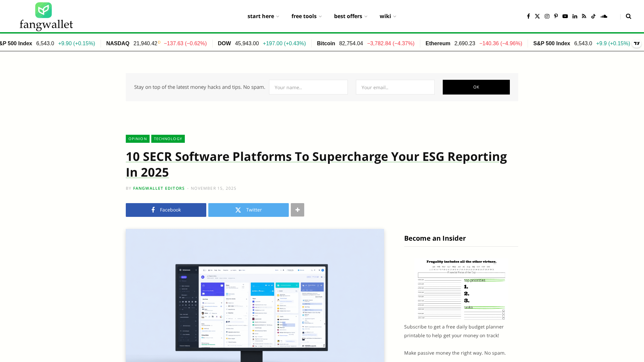Open the Facebook icon in header
Viewport: 644px width, 362px height.
coord(528,16)
